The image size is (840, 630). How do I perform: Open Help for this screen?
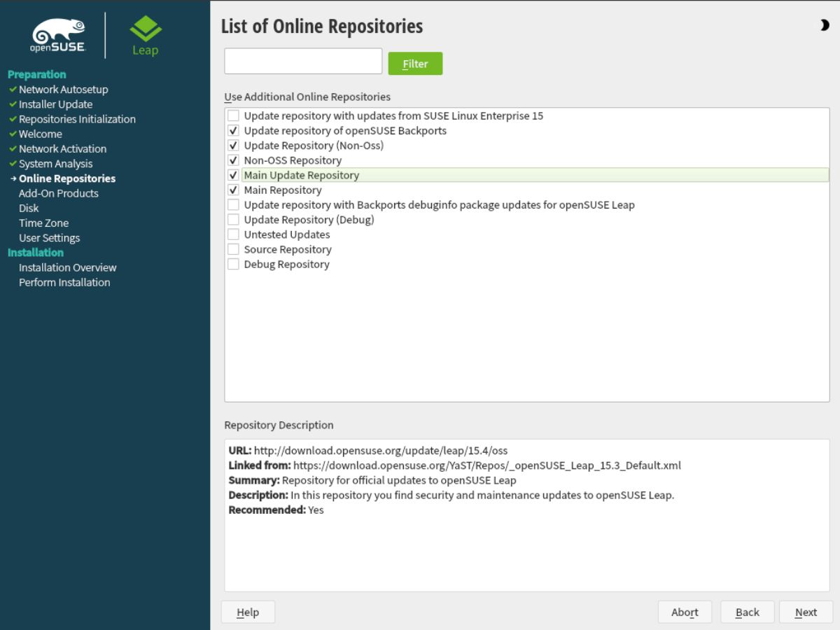247,611
